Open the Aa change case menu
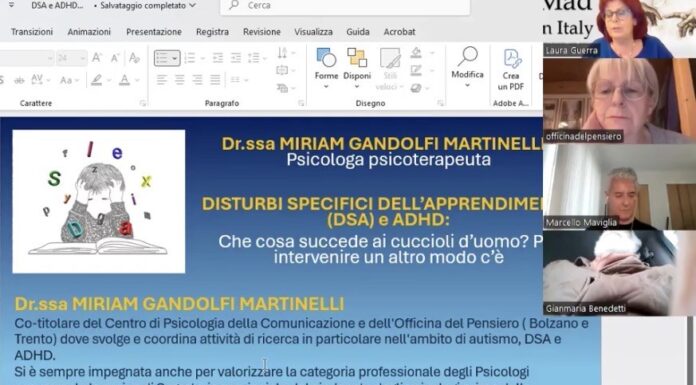 point(68,80)
